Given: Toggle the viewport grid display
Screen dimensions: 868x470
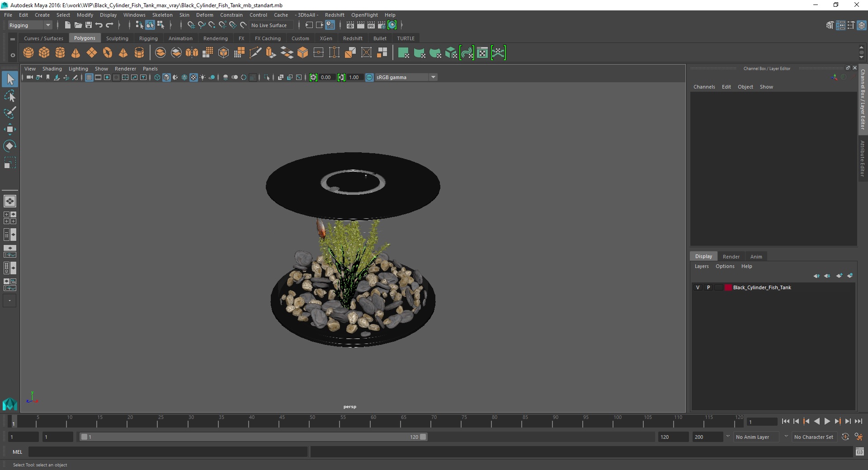Looking at the screenshot, I should point(89,77).
